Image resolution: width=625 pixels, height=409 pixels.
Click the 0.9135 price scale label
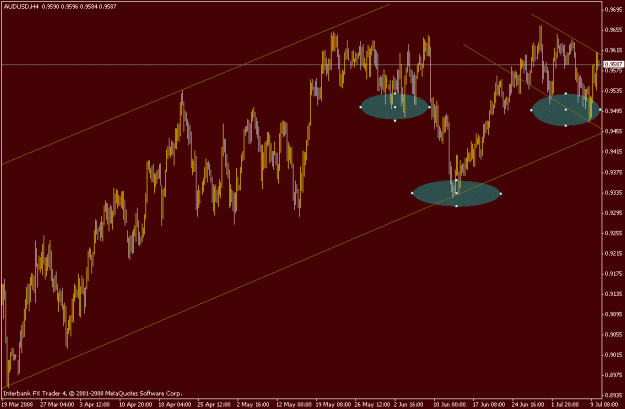614,294
